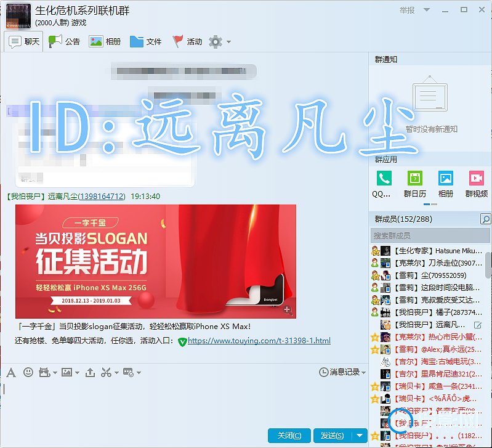
Task: Open the emoji smiley picker
Action: coord(28,372)
